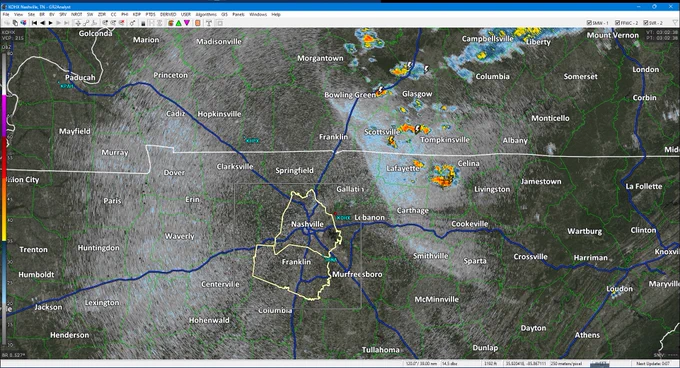Open the Help menu
Screen dimensions: 680x368
(x=276, y=14)
